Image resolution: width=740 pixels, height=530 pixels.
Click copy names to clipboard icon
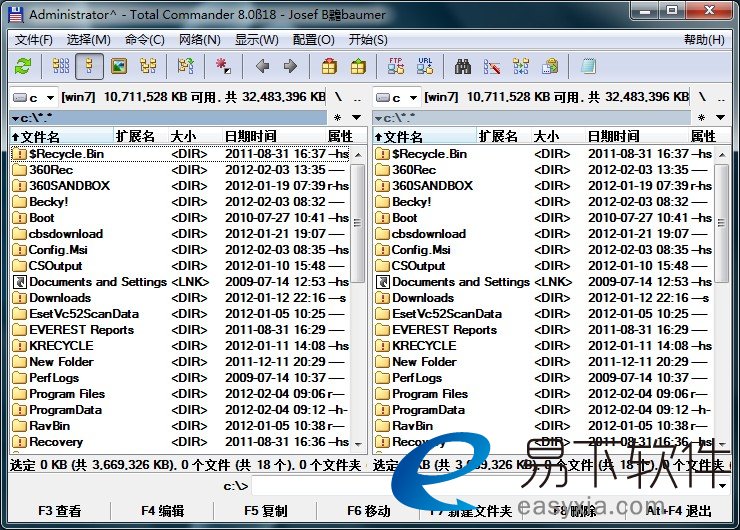coord(550,66)
